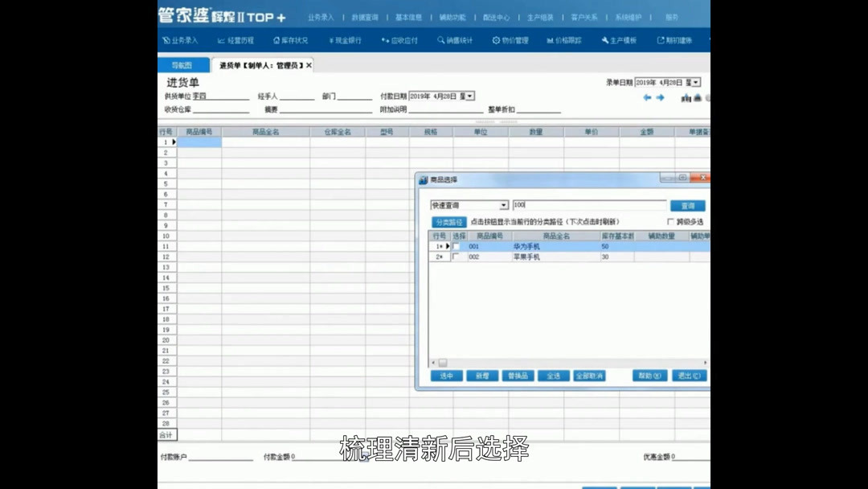Click the search input containing 100
Image resolution: width=868 pixels, height=489 pixels.
click(591, 204)
